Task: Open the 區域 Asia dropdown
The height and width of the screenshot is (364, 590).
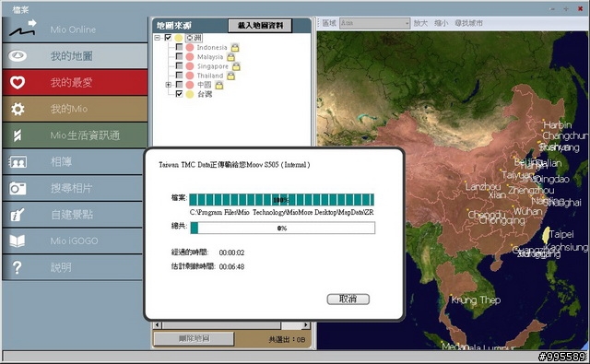Action: click(375, 23)
